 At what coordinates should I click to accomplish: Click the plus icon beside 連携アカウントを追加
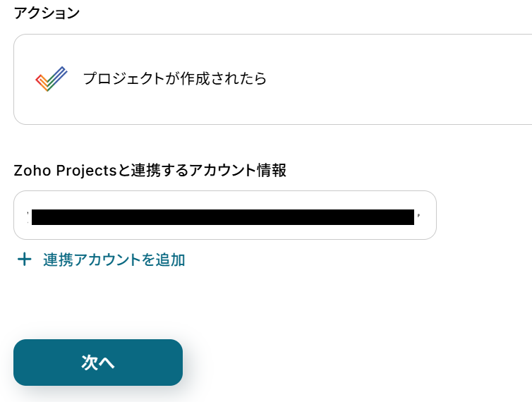pos(25,260)
